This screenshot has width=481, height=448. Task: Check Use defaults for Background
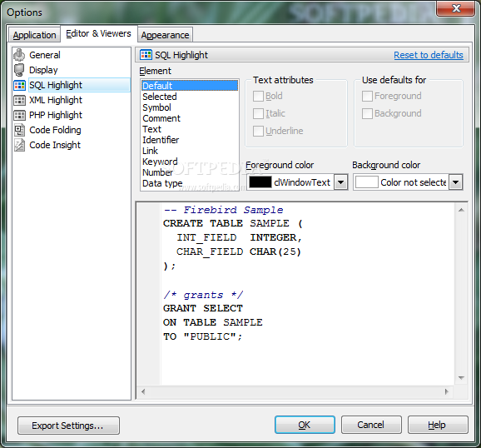point(367,113)
